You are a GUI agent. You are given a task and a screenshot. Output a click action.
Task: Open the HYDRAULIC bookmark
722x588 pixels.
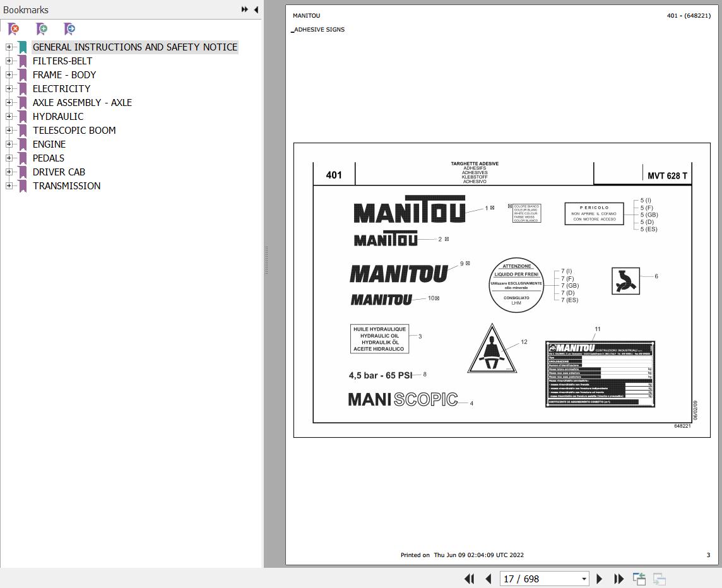tap(58, 117)
